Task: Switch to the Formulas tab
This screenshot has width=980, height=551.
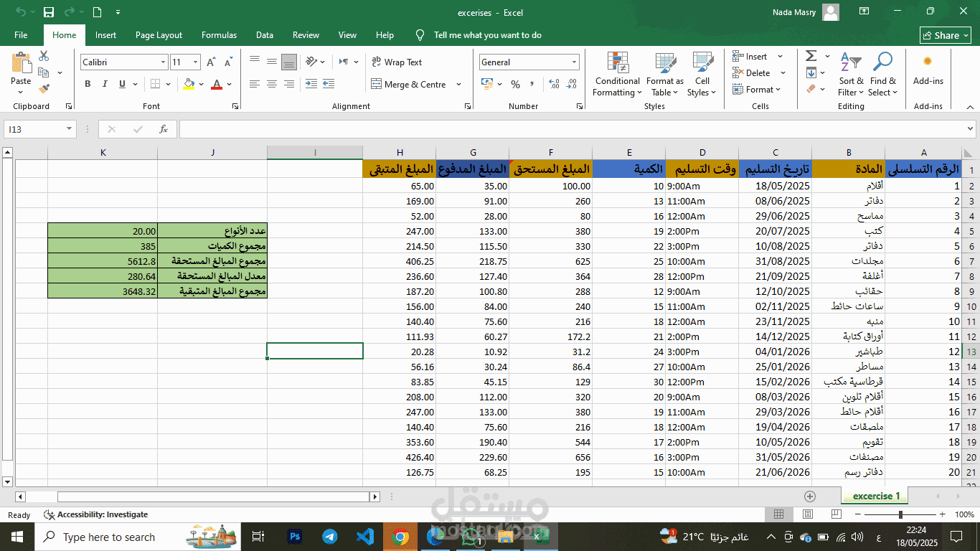Action: click(219, 35)
